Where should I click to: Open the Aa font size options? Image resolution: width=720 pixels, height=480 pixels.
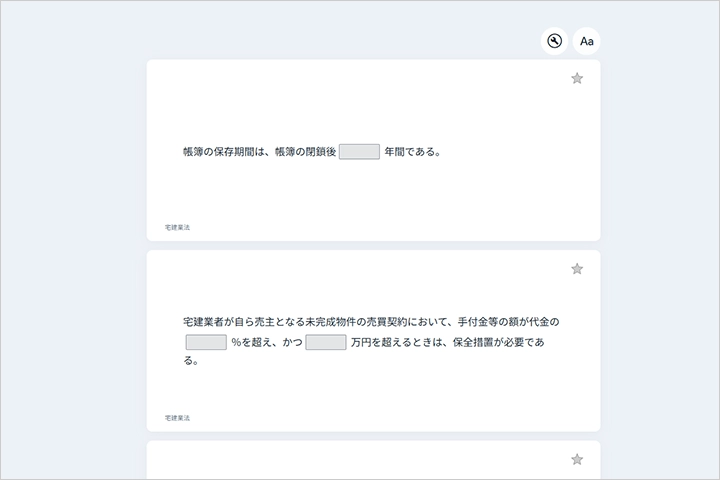[587, 41]
